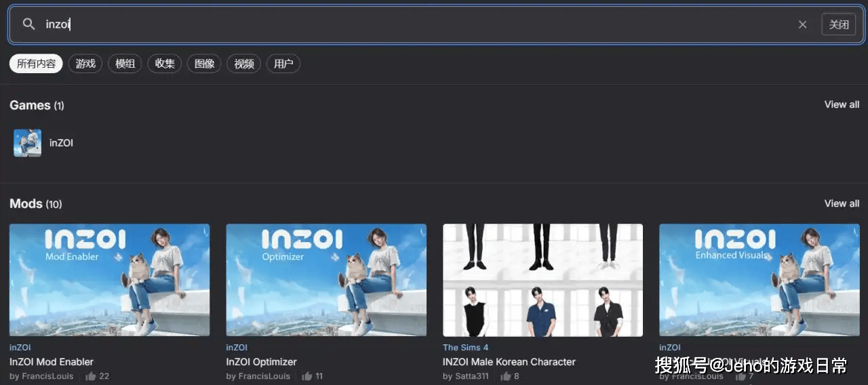The height and width of the screenshot is (385, 868).
Task: Select the 模组 filter tab
Action: point(125,64)
